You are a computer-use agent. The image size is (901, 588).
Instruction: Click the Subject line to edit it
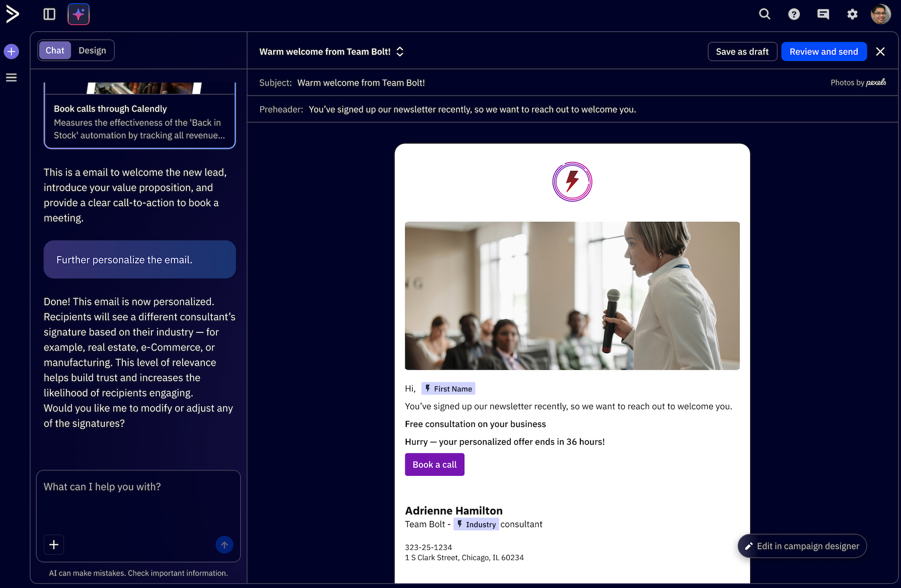coord(361,82)
